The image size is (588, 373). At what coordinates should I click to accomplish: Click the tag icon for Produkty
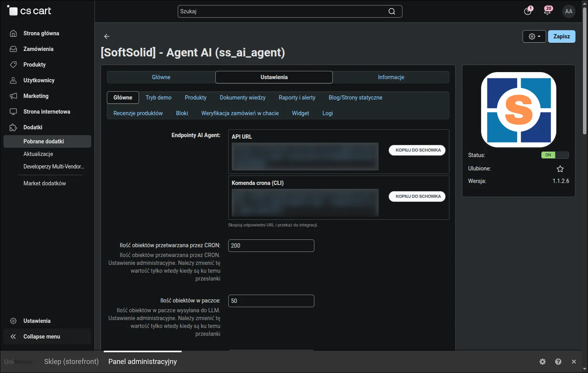tap(13, 65)
